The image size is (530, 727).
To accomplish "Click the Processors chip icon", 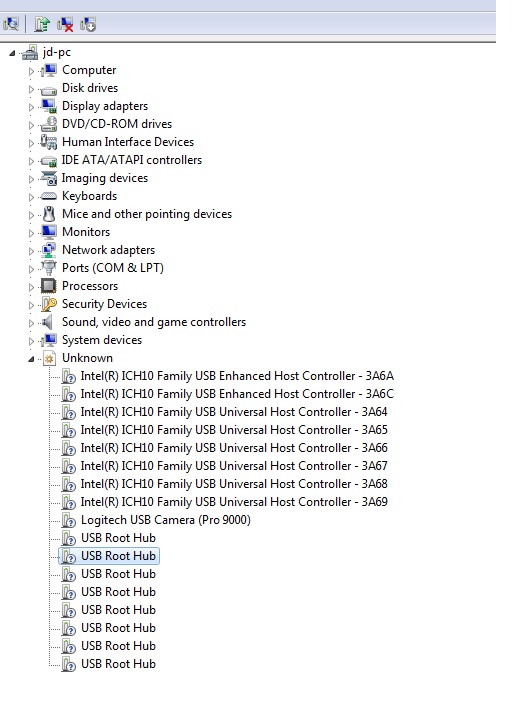I will coord(49,286).
